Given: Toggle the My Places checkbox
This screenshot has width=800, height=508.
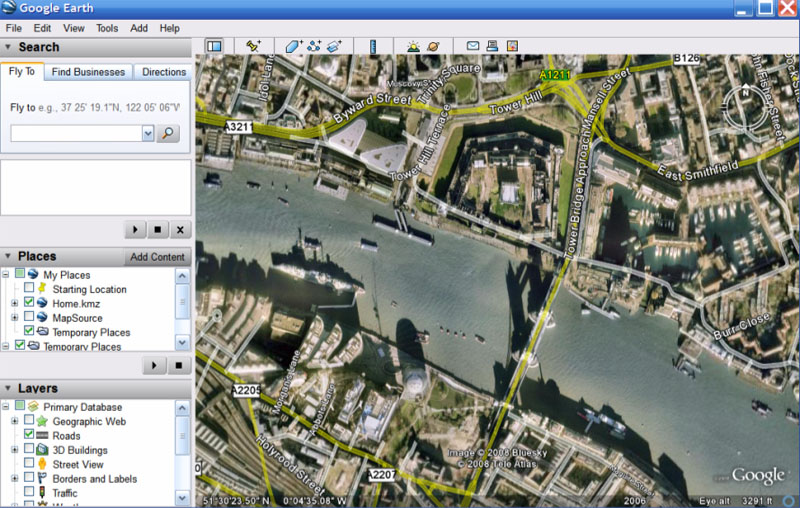Looking at the screenshot, I should click(x=19, y=273).
